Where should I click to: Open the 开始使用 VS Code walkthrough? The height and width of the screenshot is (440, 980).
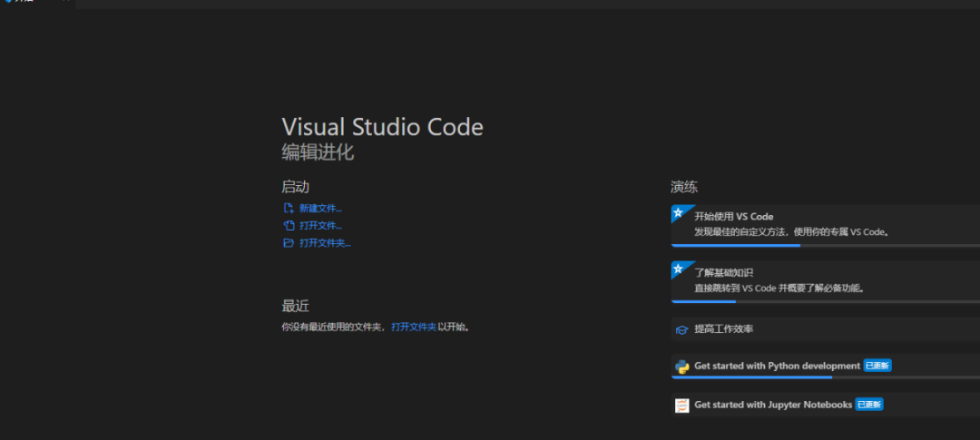[x=733, y=216]
